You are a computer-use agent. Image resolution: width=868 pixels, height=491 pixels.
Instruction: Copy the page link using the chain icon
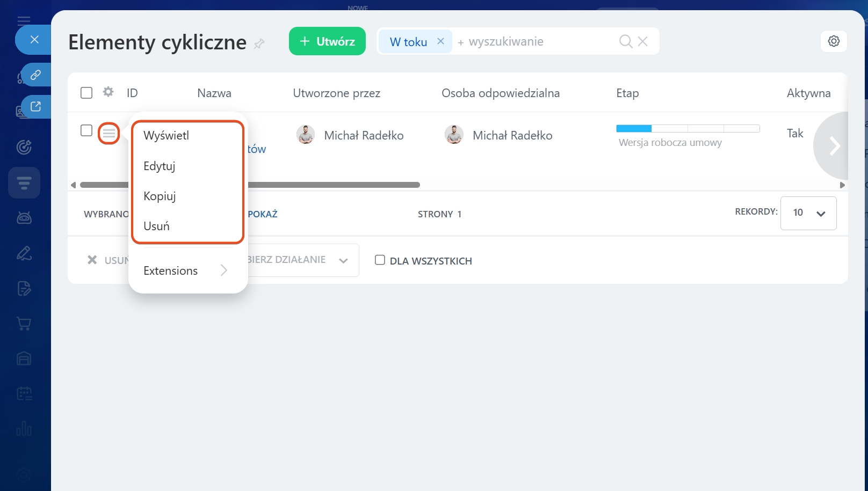(35, 75)
